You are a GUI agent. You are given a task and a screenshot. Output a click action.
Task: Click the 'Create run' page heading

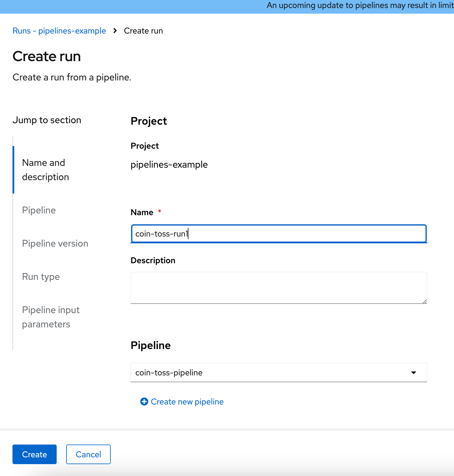point(47,56)
